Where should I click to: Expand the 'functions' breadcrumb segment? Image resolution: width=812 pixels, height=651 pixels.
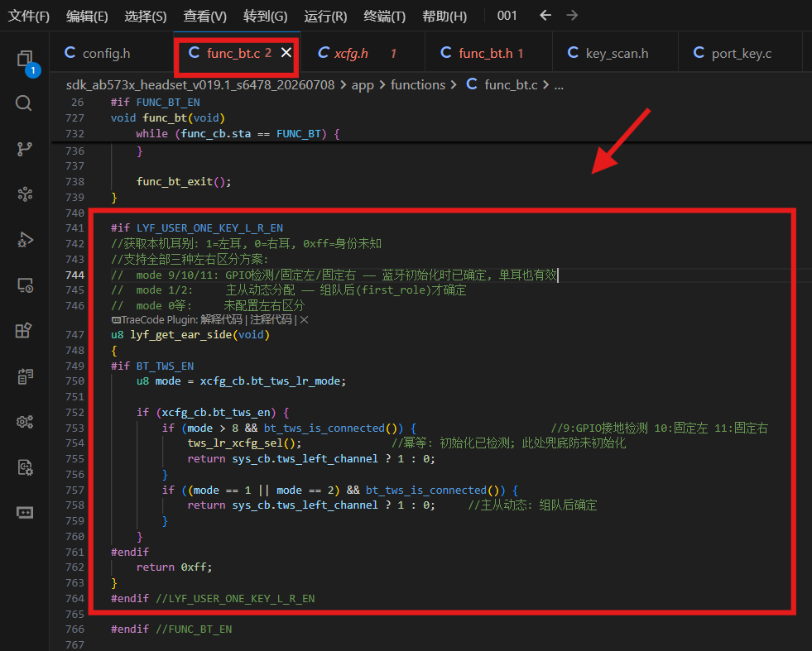click(x=418, y=85)
